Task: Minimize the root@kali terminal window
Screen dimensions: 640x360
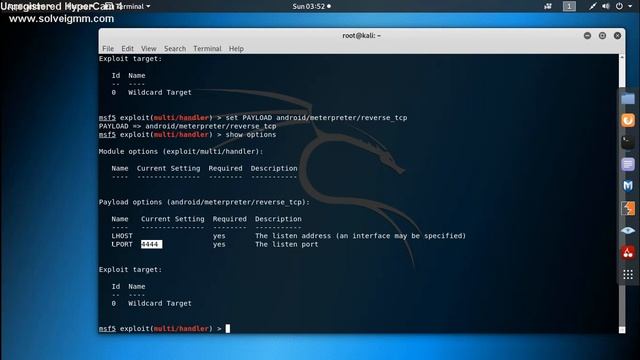Action: click(x=587, y=36)
